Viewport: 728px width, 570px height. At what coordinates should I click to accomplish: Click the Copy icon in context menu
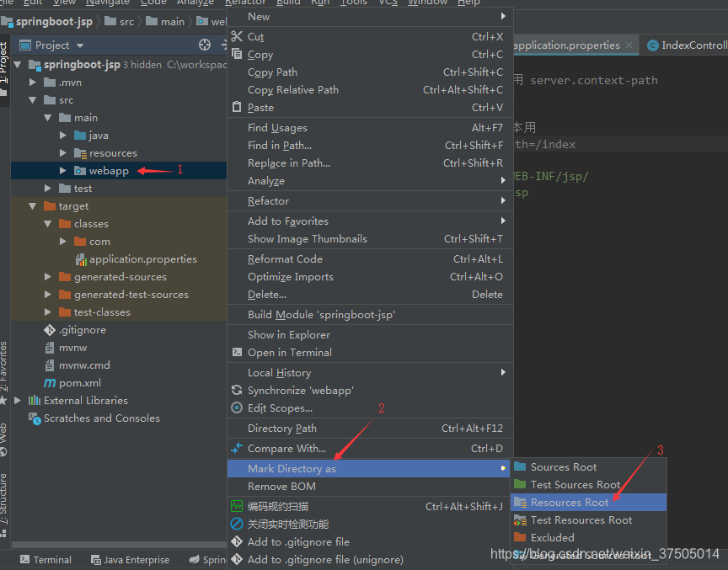(x=237, y=54)
